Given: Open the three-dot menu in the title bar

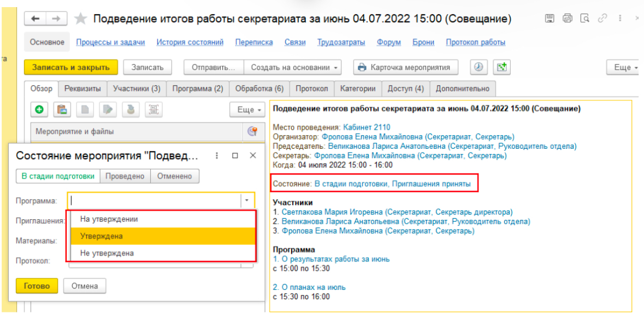Looking at the screenshot, I should point(619,19).
